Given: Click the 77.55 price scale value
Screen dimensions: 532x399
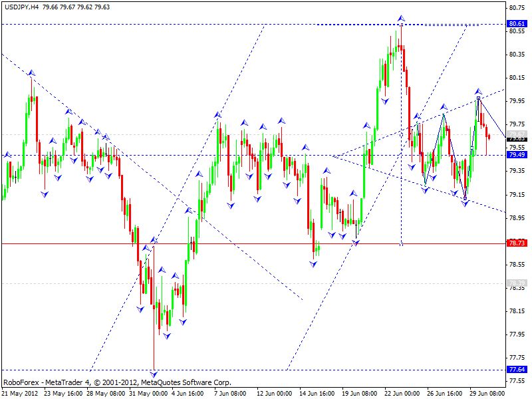Looking at the screenshot, I should click(517, 381).
